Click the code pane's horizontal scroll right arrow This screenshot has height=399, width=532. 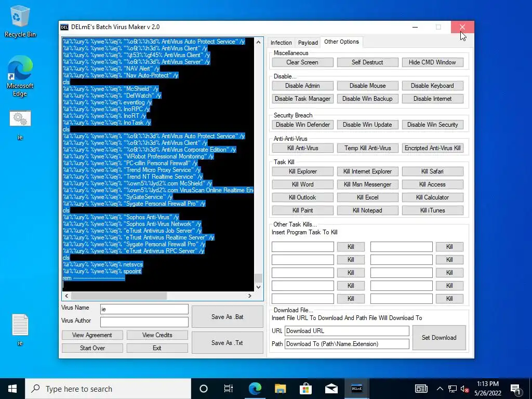[x=250, y=296]
